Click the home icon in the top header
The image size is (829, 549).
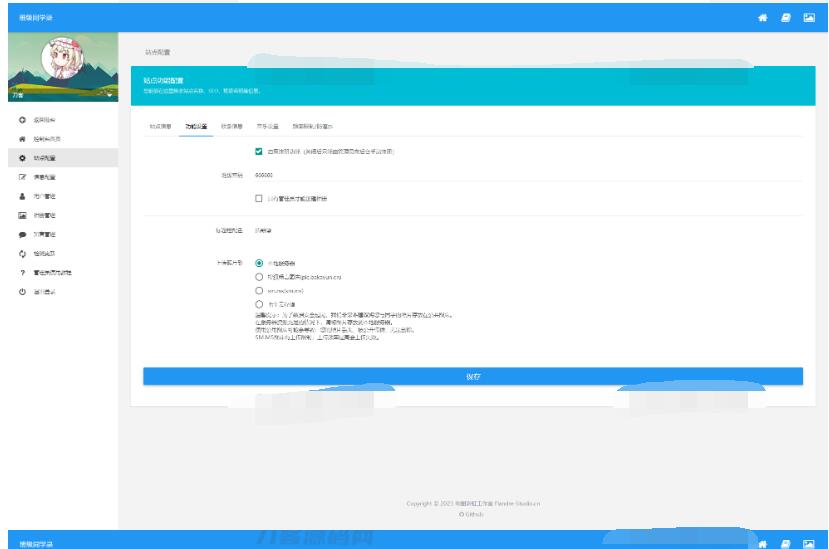(763, 18)
